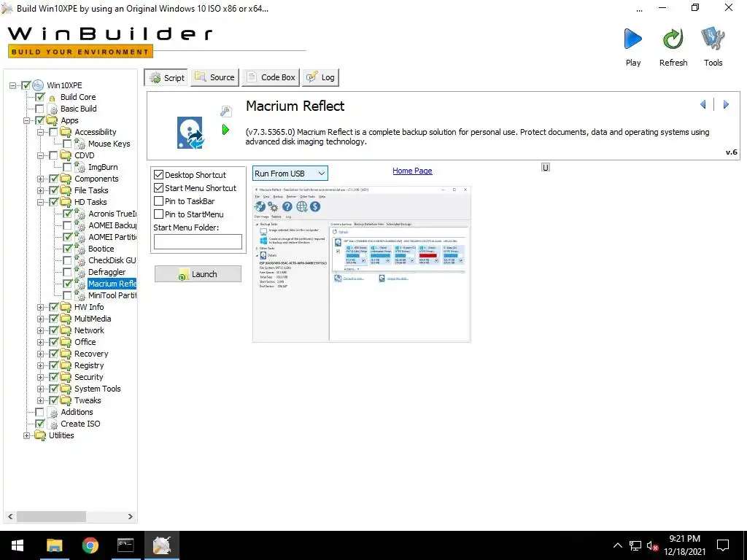
Task: Expand the Network node
Action: point(41,330)
